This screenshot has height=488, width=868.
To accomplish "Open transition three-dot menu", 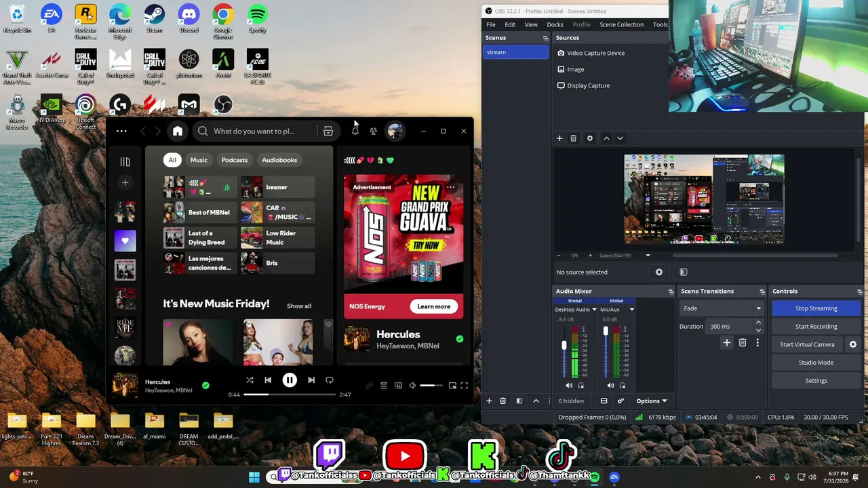I will point(757,343).
